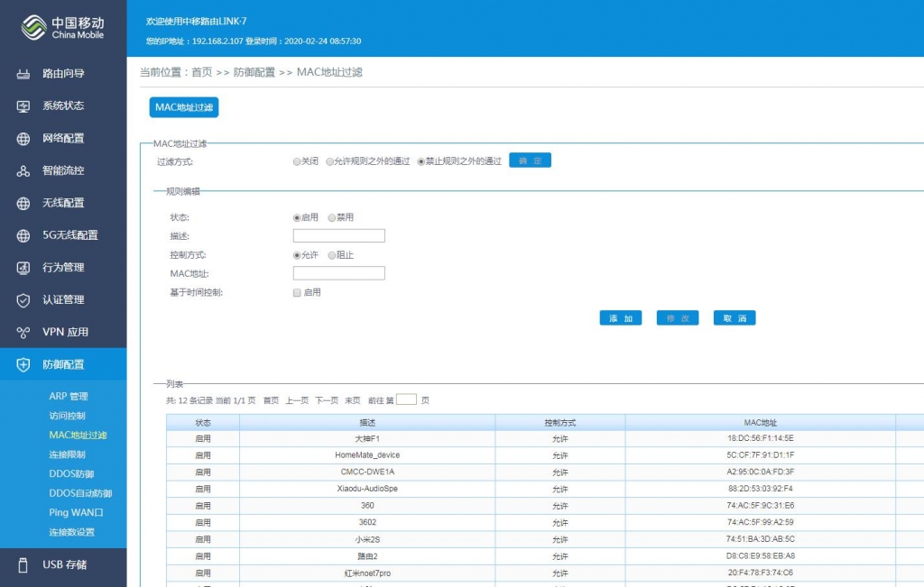The image size is (924, 587).
Task: Click the globe icon beside 网络配置
Action: coord(23,138)
